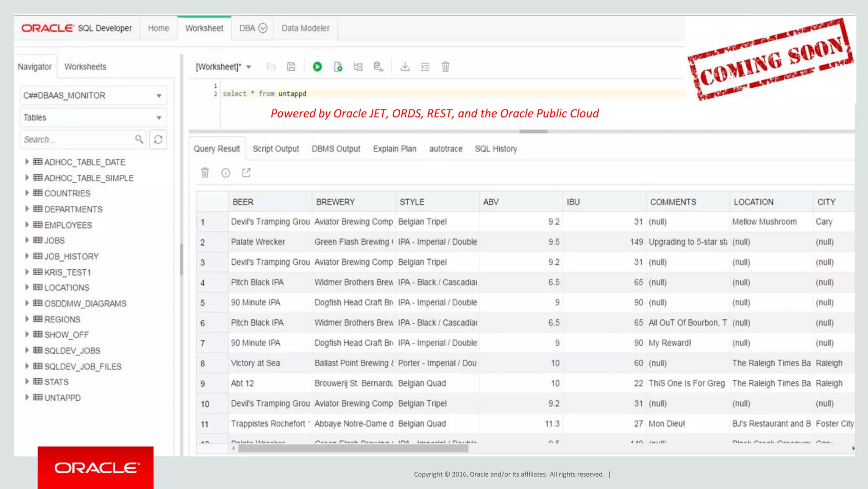Open the Tables object type dropdown
This screenshot has height=489, width=868.
tap(93, 117)
